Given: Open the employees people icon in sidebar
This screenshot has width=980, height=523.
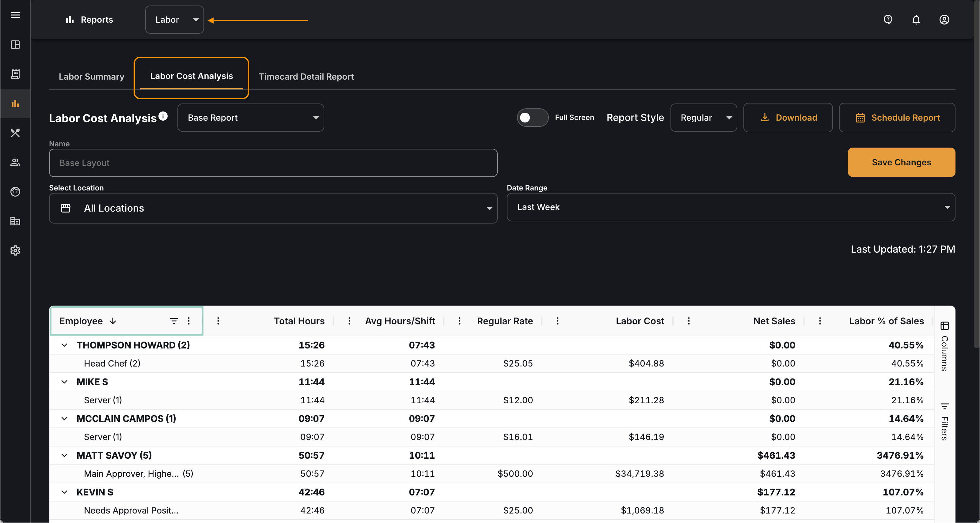Looking at the screenshot, I should coord(15,162).
